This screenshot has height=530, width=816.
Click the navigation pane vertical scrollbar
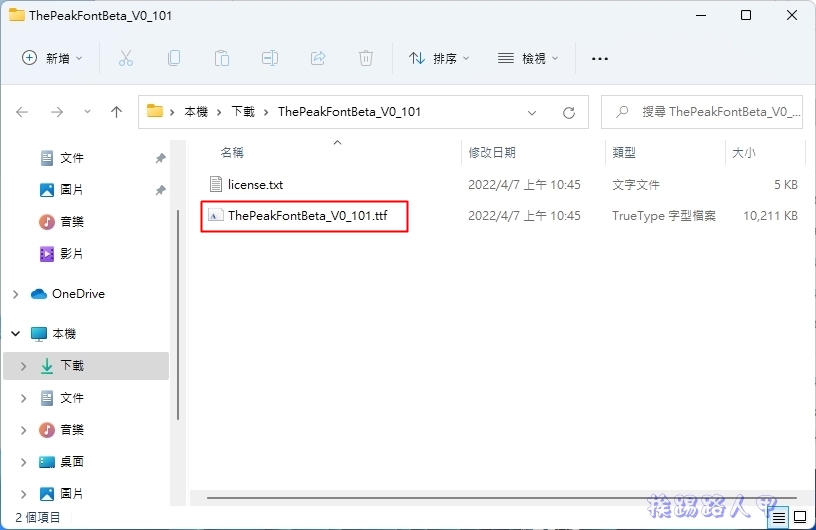(x=178, y=314)
